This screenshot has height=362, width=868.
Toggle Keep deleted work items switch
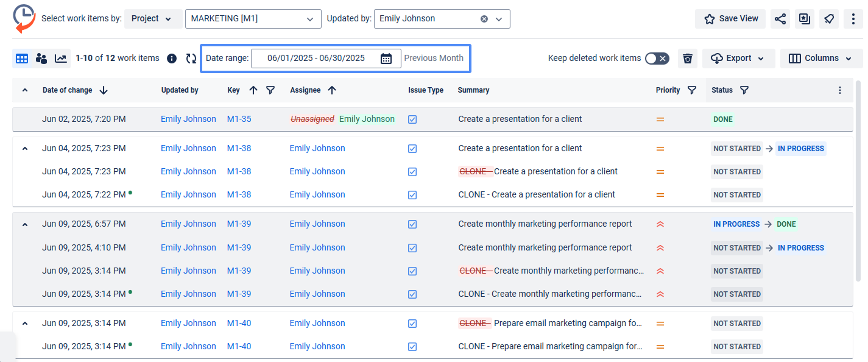point(657,59)
